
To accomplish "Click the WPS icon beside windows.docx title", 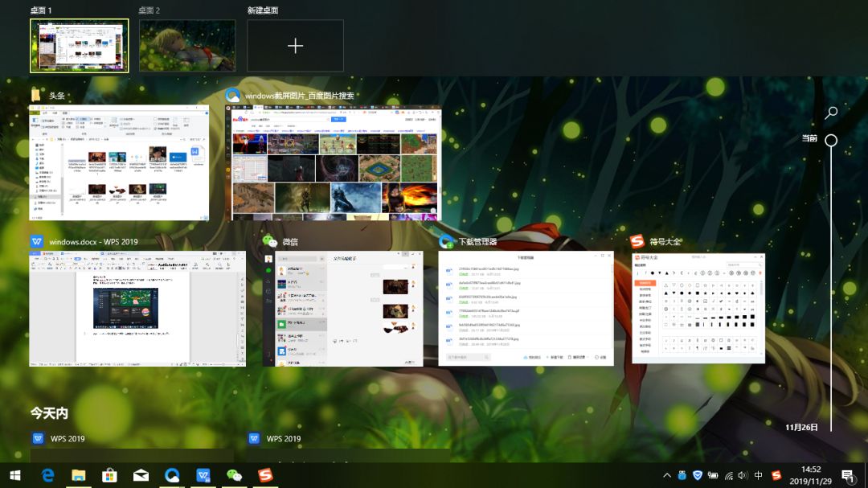I will pyautogui.click(x=36, y=241).
